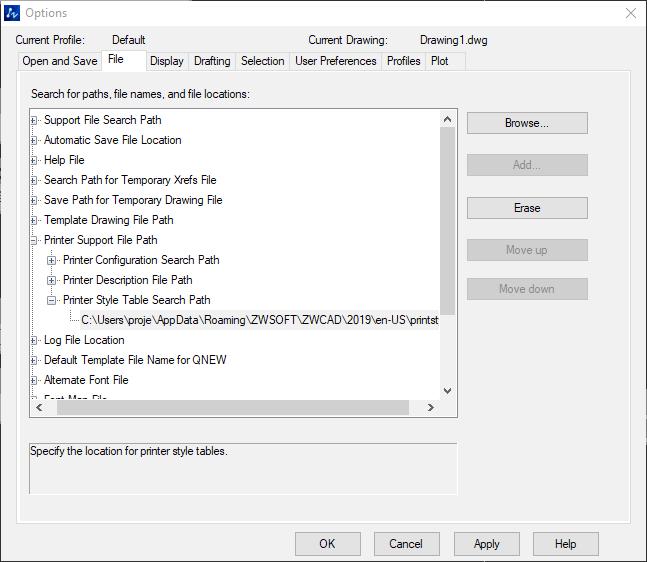Expand Printer Configuration Search Path node
The height and width of the screenshot is (562, 647).
coord(51,260)
